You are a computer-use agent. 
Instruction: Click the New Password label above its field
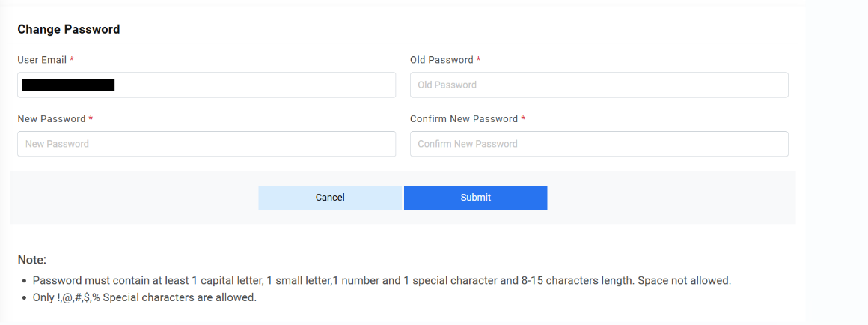tap(52, 119)
